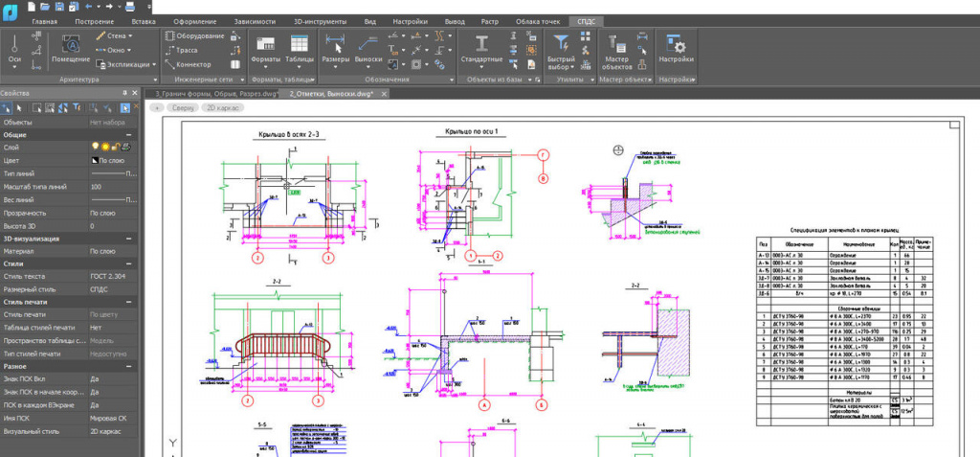Viewport: 980px width, 457px height.
Task: Toggle the layer freeze sun icon
Action: tap(104, 148)
